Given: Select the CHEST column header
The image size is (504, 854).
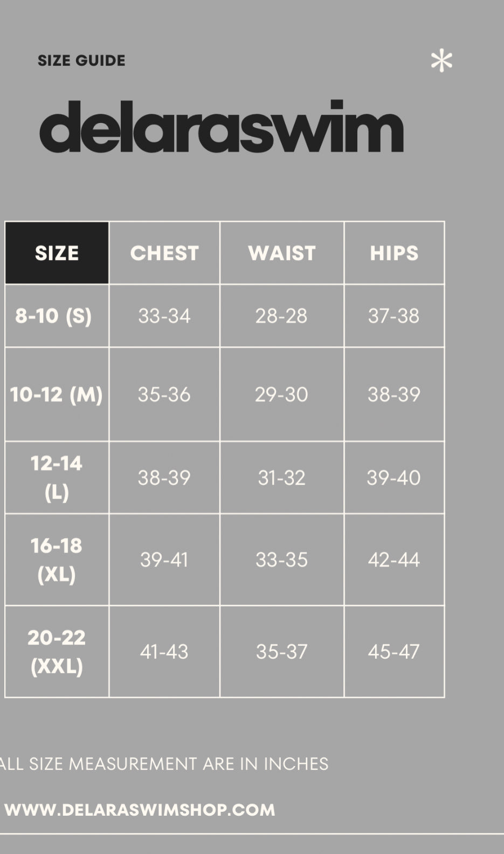Looking at the screenshot, I should pyautogui.click(x=164, y=253).
